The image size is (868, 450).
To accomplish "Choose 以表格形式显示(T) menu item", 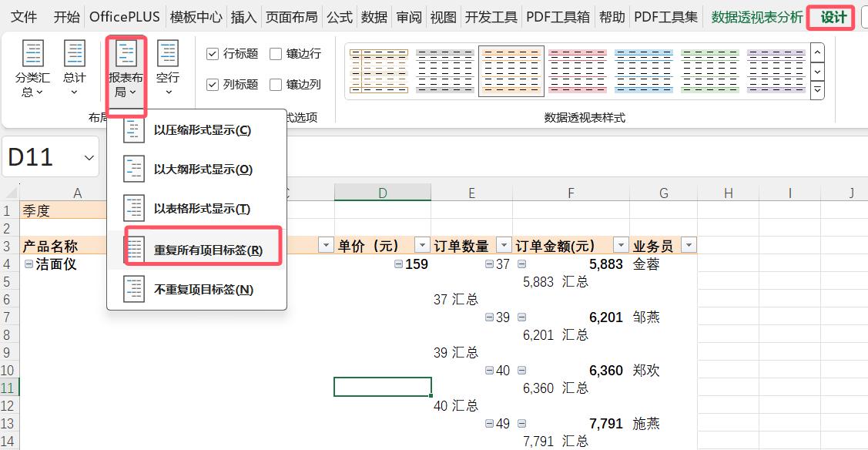I will coord(197,209).
